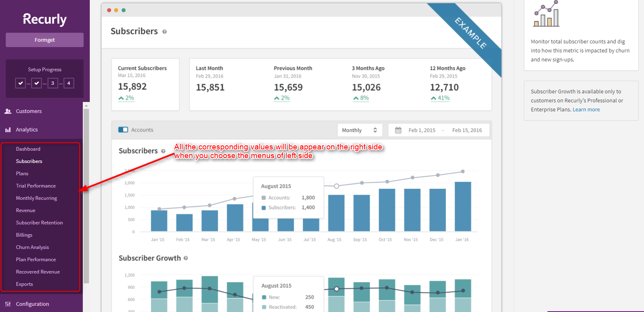Open Churn Analysis report

point(32,247)
